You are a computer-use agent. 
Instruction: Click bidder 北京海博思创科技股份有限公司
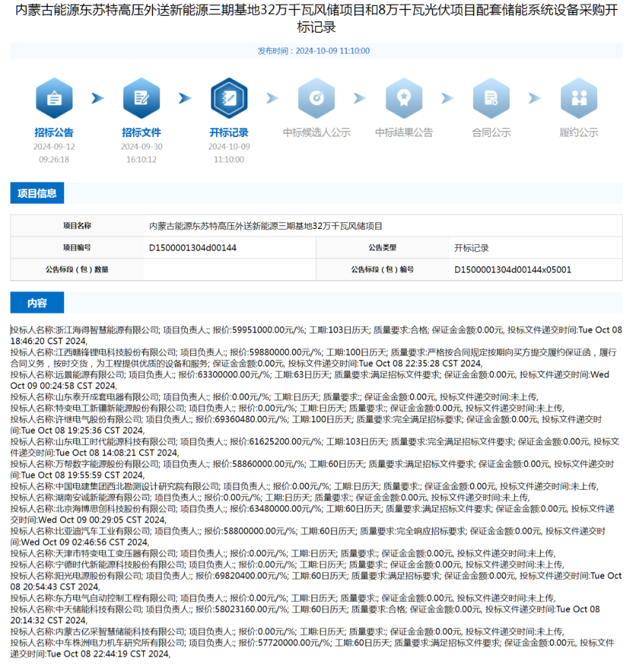(x=116, y=509)
